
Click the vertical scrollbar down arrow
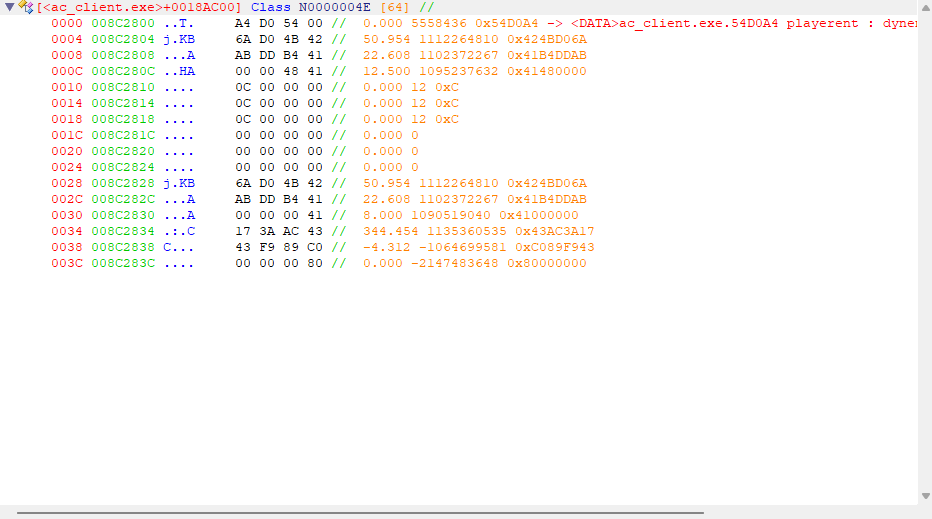pos(924,496)
